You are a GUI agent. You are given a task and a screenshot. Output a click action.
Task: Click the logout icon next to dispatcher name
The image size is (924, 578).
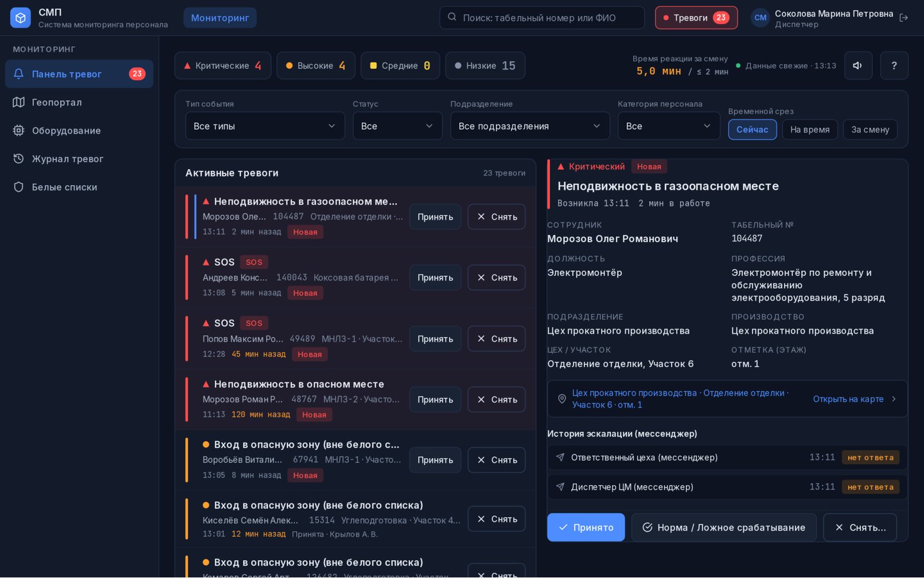(904, 18)
